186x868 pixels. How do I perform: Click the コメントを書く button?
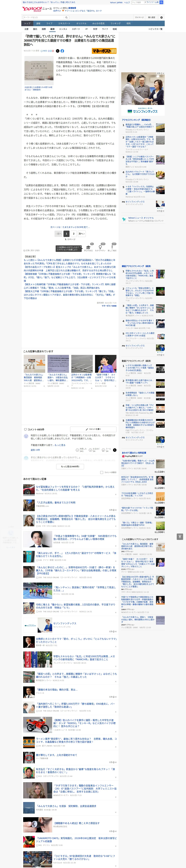tap(93, 429)
